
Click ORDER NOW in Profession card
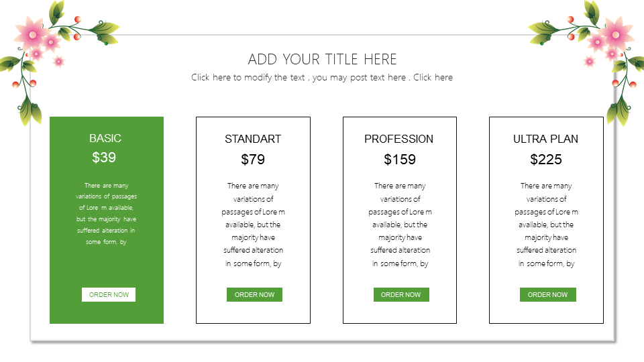tap(401, 294)
